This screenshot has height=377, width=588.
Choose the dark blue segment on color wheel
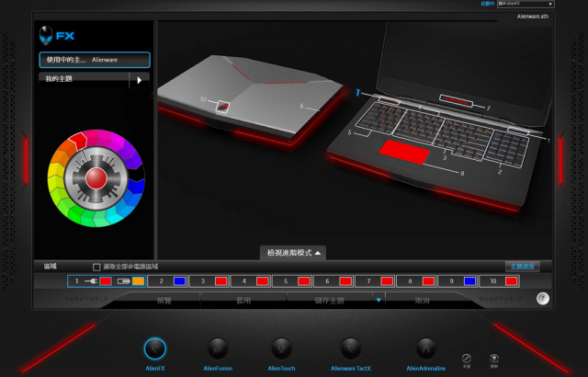pyautogui.click(x=136, y=188)
